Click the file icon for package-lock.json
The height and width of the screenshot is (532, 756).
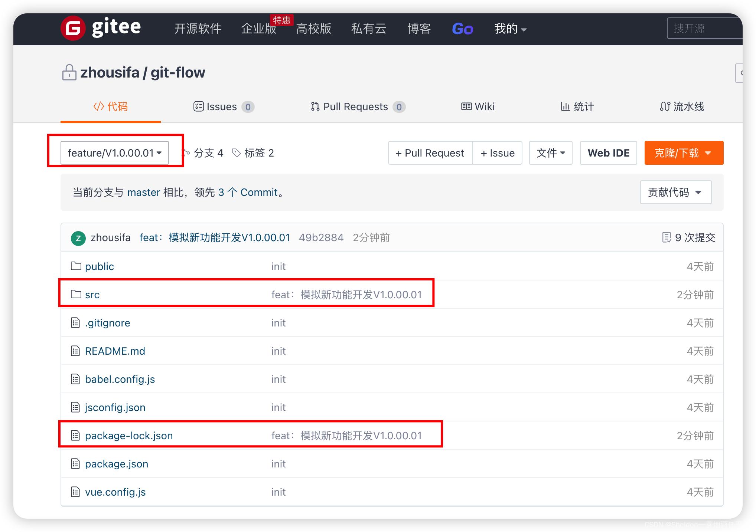coord(75,435)
